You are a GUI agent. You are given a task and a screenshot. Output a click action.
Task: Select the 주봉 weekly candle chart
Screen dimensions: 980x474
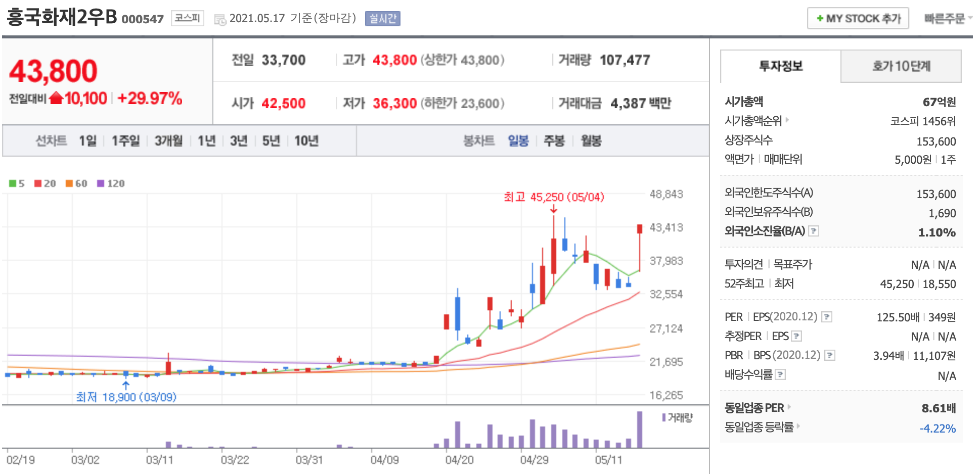coord(554,140)
